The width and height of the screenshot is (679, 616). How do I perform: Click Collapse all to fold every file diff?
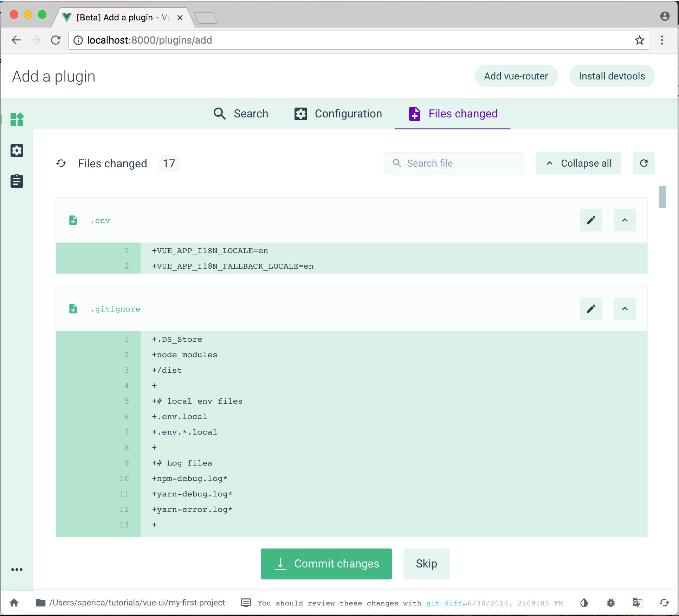pyautogui.click(x=578, y=163)
